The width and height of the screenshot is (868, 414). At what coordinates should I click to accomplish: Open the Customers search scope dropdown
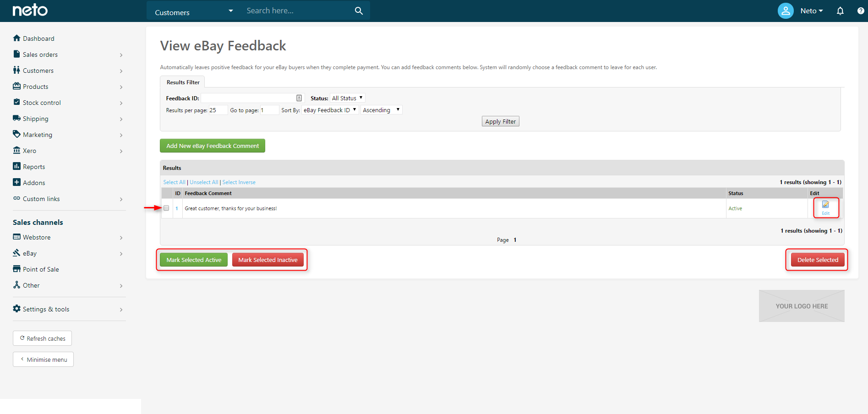tap(194, 11)
